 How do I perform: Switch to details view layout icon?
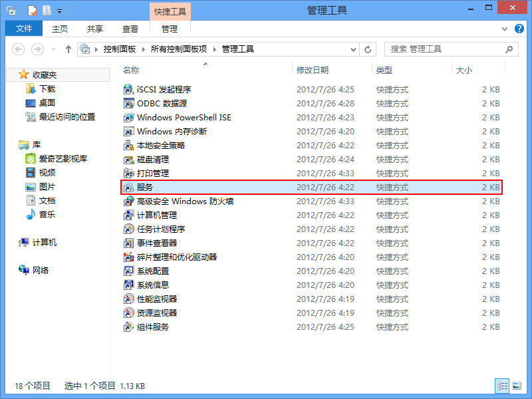(502, 386)
